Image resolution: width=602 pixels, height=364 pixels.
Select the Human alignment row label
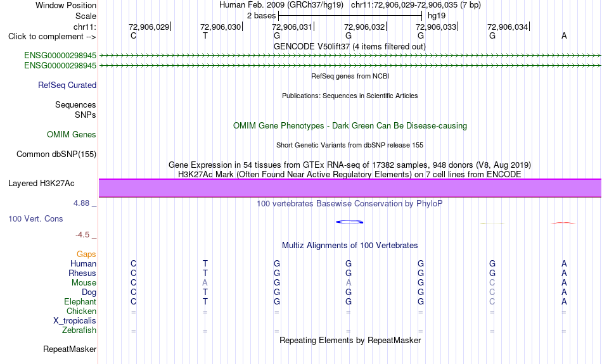pos(83,263)
